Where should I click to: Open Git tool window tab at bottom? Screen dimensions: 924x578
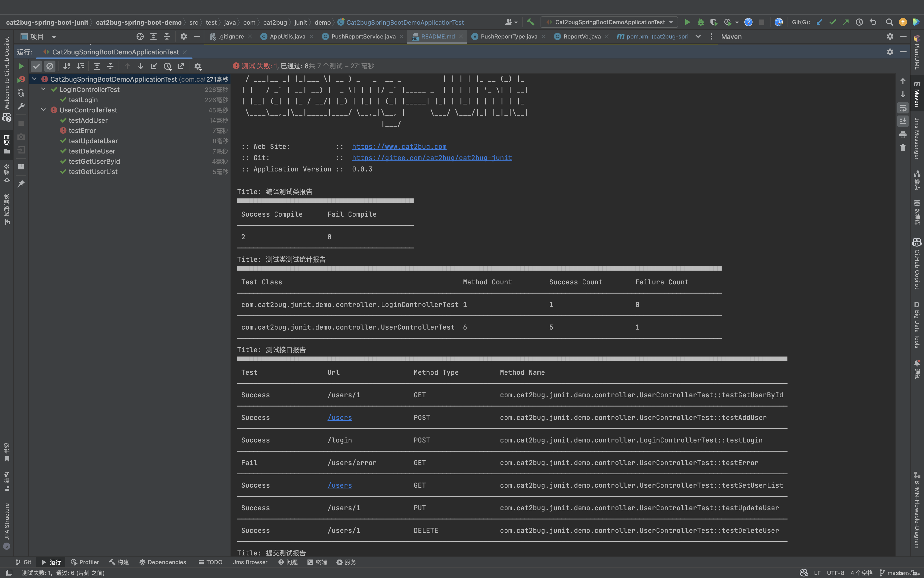(x=23, y=562)
